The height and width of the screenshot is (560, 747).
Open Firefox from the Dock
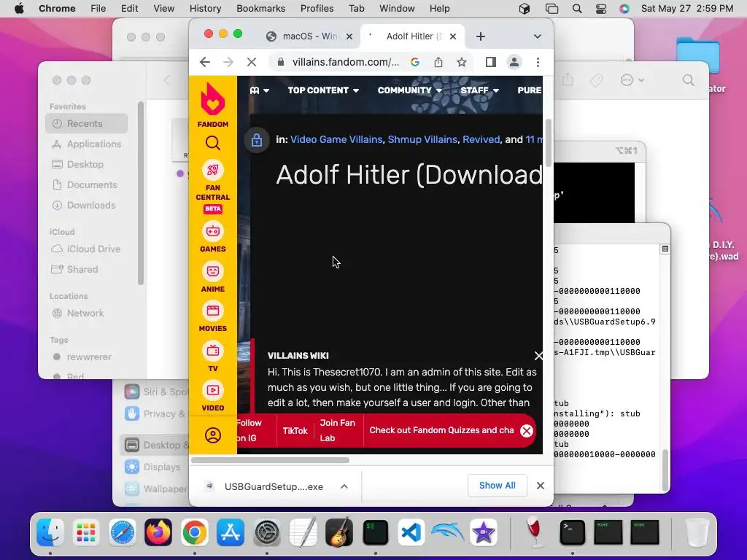click(x=158, y=532)
